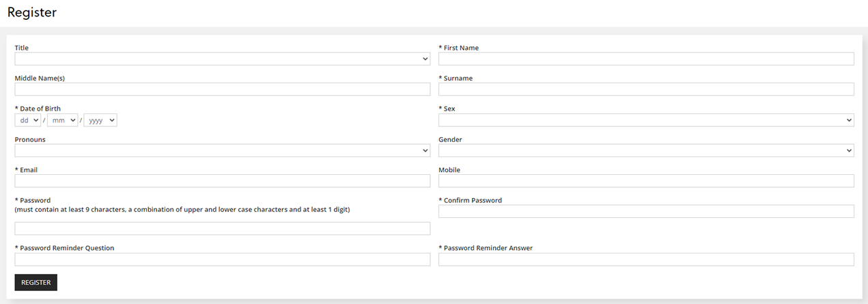Click the Title dropdown chevron arrow
The image size is (868, 304).
click(x=425, y=59)
